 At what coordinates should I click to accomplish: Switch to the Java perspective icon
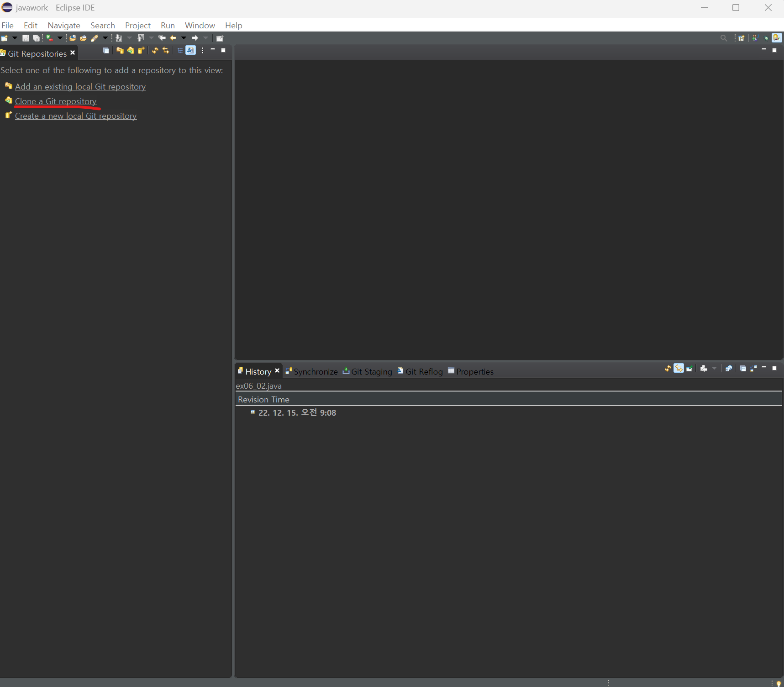755,38
